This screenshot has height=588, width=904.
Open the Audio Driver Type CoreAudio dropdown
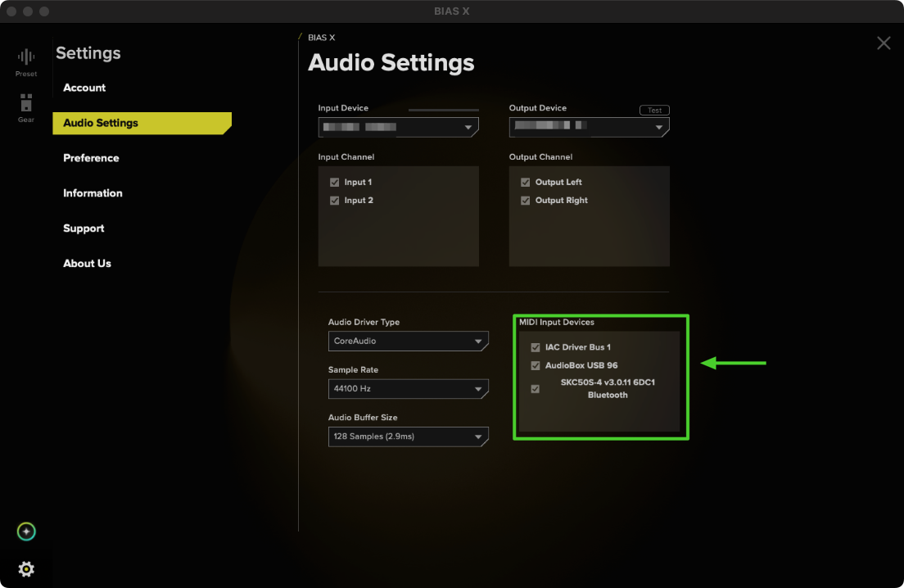(x=408, y=341)
